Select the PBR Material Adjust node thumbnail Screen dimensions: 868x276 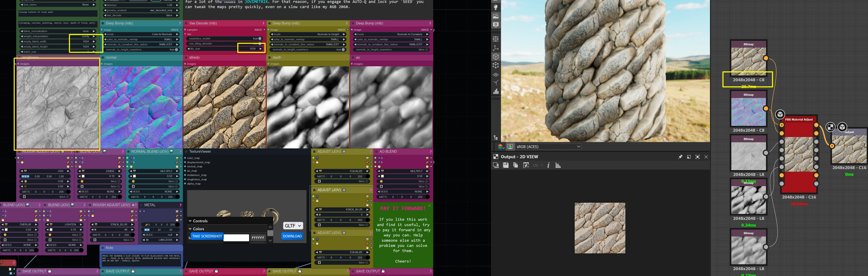tap(799, 154)
